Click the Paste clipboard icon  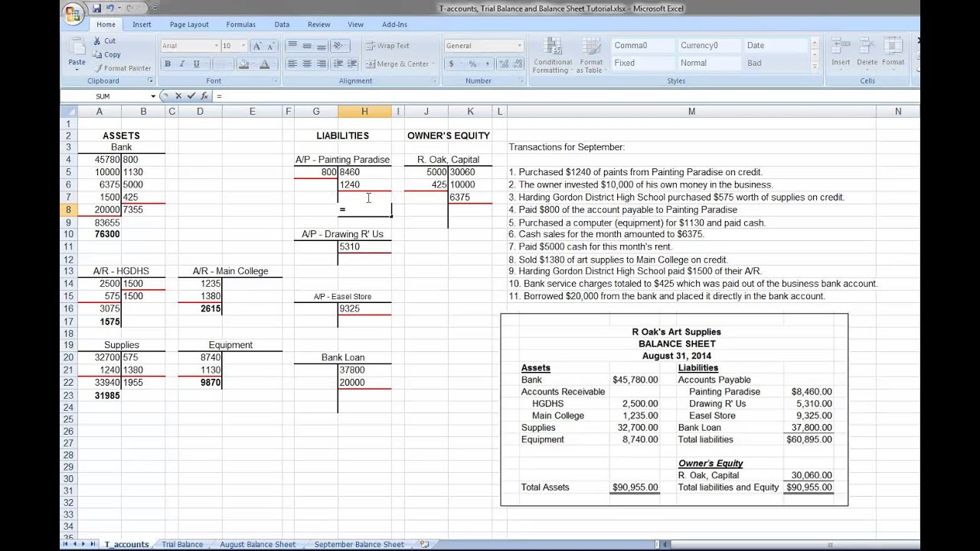pos(77,50)
